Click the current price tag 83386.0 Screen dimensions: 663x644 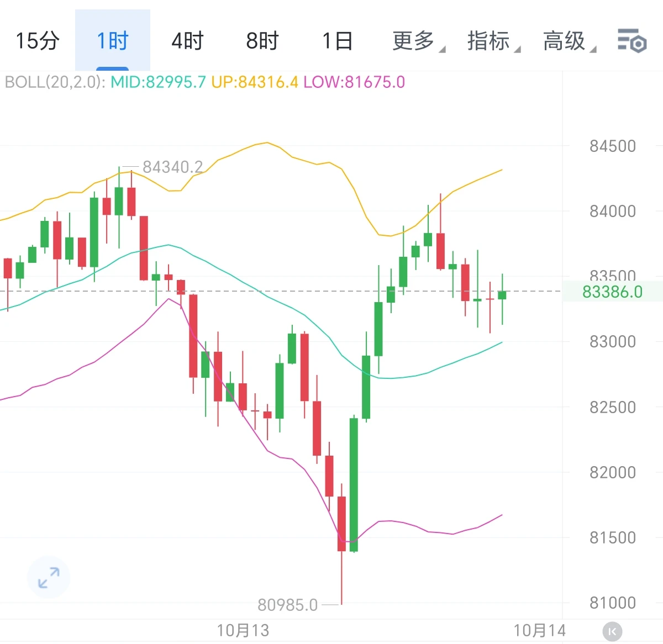pos(613,292)
